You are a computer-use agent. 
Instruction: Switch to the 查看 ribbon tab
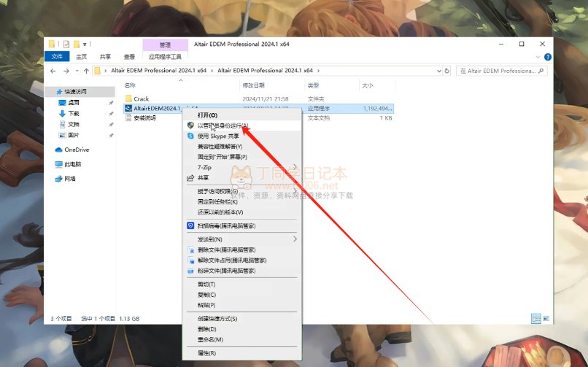129,57
